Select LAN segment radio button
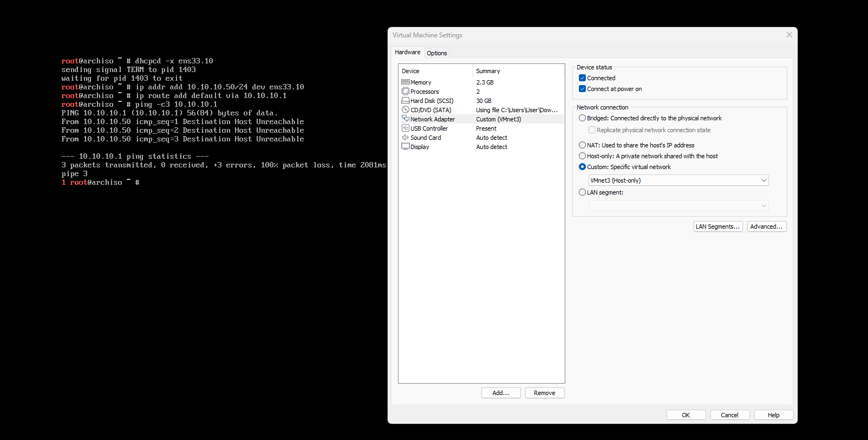This screenshot has width=868, height=440. (583, 192)
